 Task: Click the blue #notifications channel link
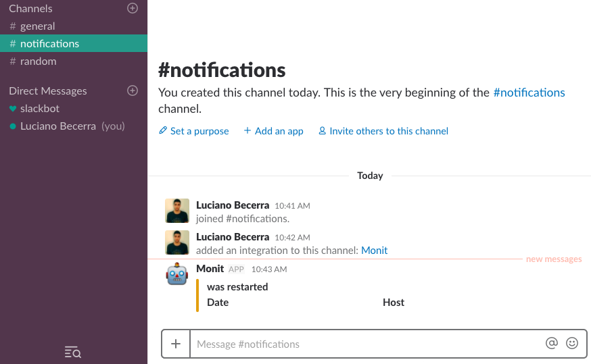coord(529,93)
